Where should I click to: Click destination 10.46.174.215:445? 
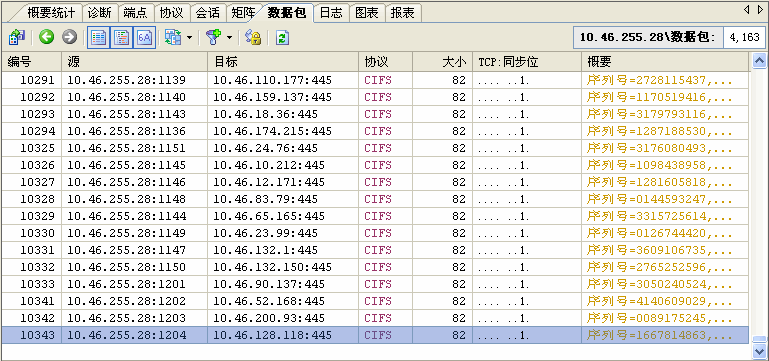[273, 131]
